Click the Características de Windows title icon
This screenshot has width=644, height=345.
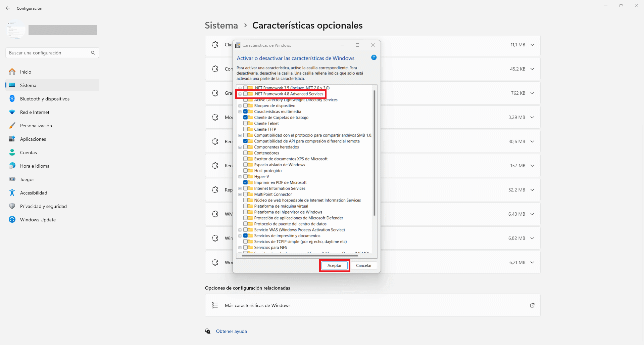click(x=238, y=45)
